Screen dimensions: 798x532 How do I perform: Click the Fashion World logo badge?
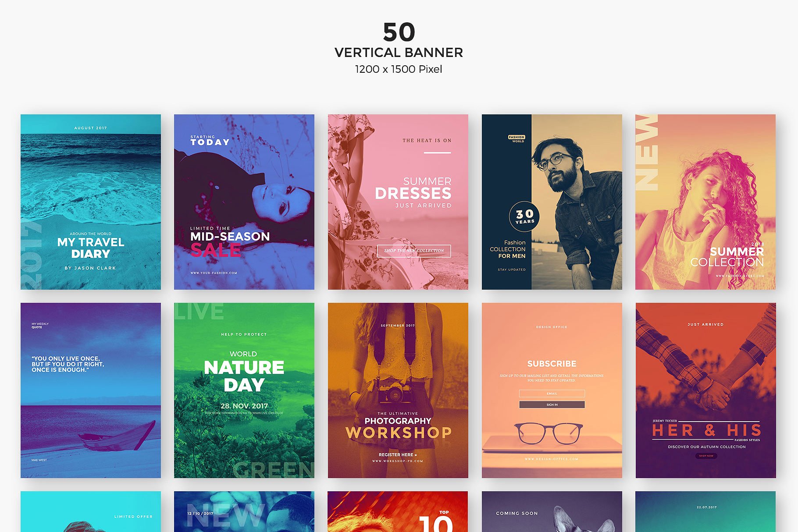pos(517,138)
